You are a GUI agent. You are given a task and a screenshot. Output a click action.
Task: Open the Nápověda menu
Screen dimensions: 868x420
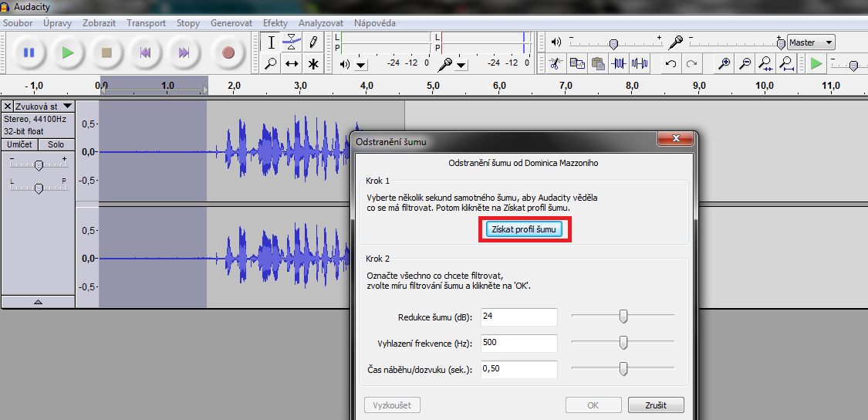(x=375, y=23)
